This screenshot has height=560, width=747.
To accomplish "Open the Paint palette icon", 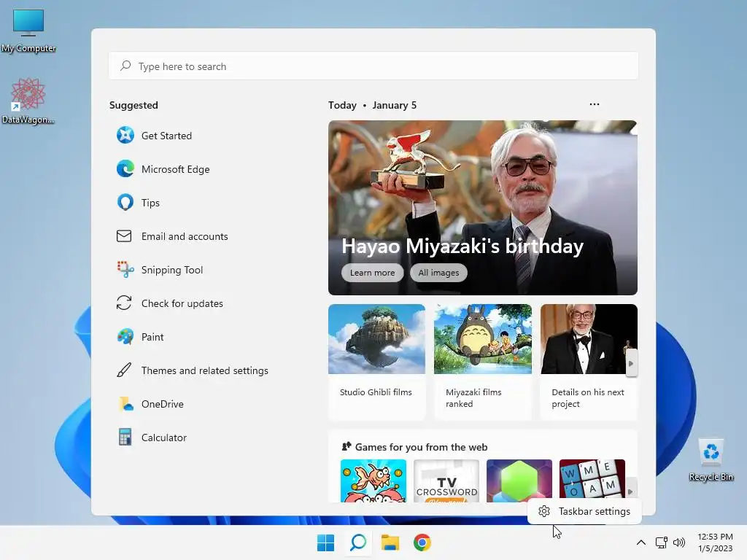I will click(125, 337).
